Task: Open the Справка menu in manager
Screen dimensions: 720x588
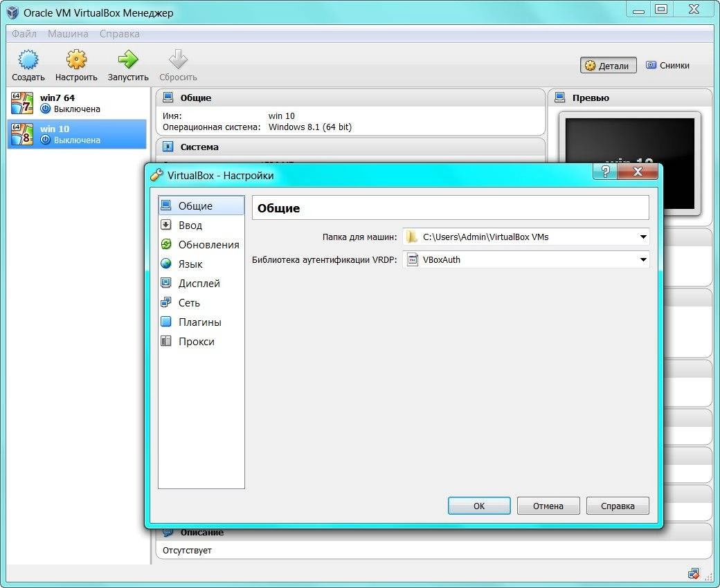Action: [119, 34]
